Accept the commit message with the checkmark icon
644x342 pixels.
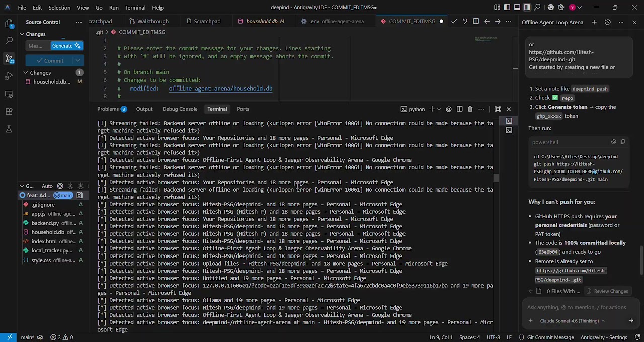(454, 21)
